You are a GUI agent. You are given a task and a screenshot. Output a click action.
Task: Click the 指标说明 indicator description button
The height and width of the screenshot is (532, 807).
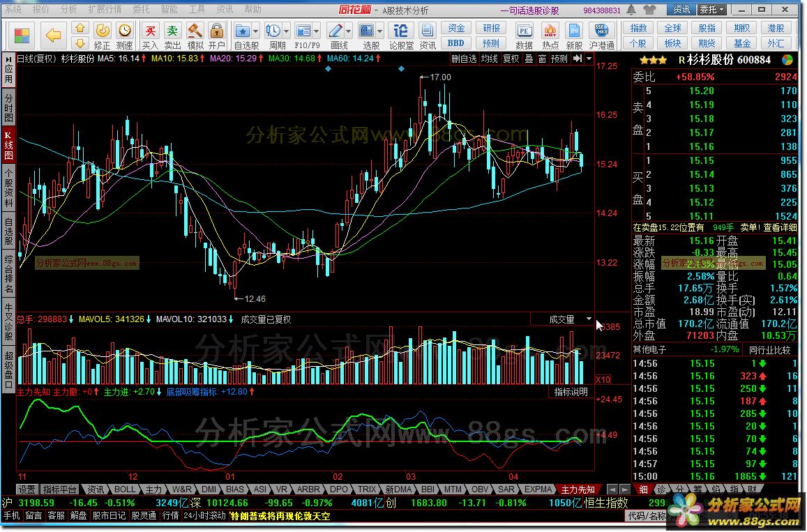571,392
